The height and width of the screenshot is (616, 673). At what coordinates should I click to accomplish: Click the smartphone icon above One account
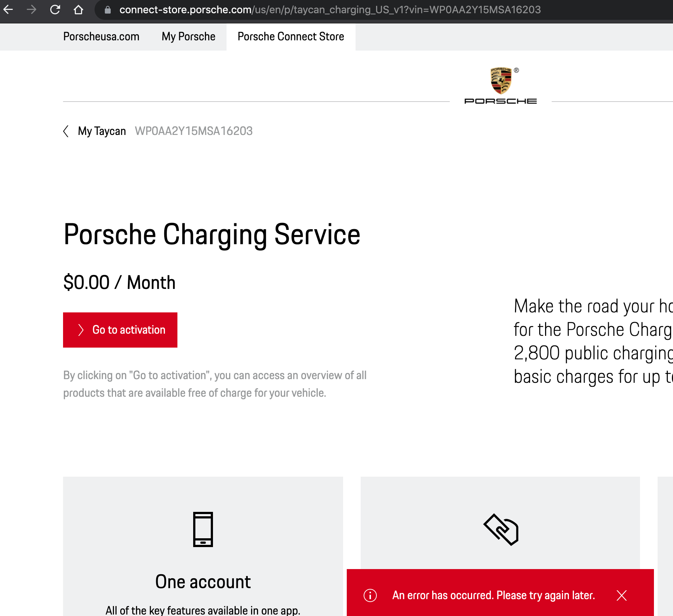click(203, 529)
